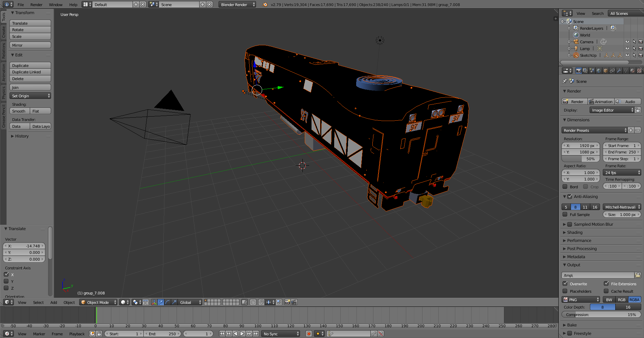Click the Animation render button

(x=601, y=101)
